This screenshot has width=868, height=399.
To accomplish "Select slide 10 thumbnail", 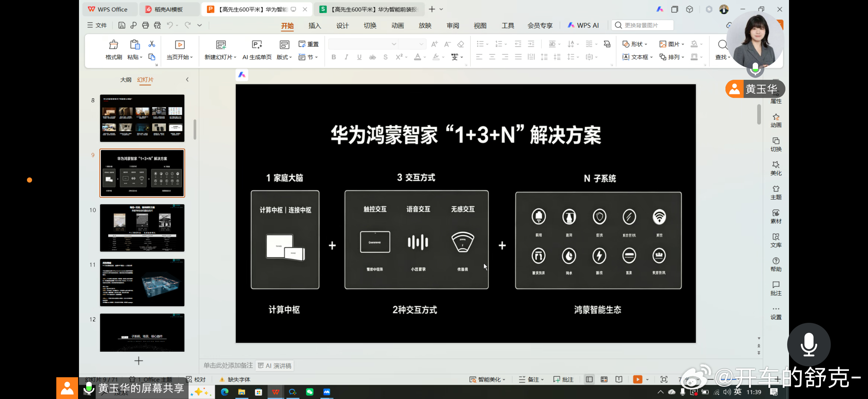I will [142, 228].
